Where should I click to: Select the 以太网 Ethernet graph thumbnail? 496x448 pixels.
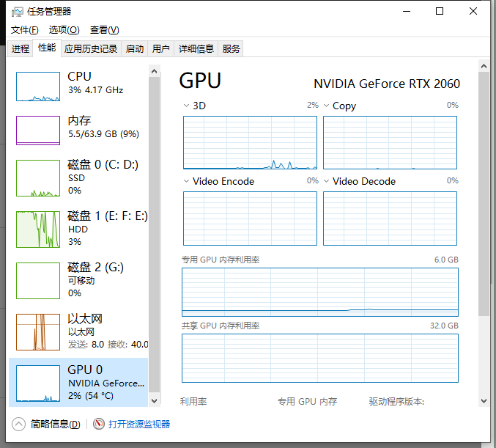38,332
